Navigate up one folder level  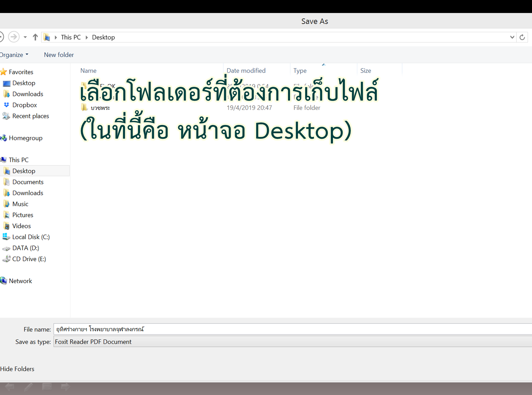click(x=35, y=37)
